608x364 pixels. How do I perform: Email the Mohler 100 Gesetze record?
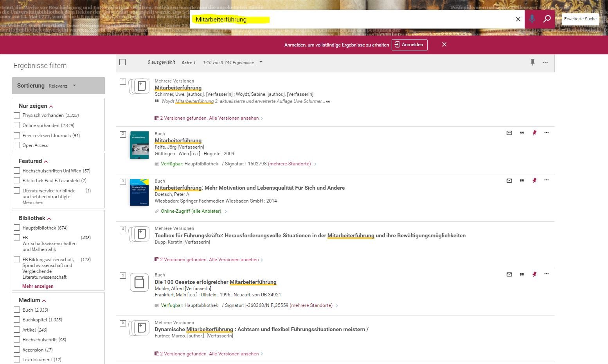pos(509,274)
